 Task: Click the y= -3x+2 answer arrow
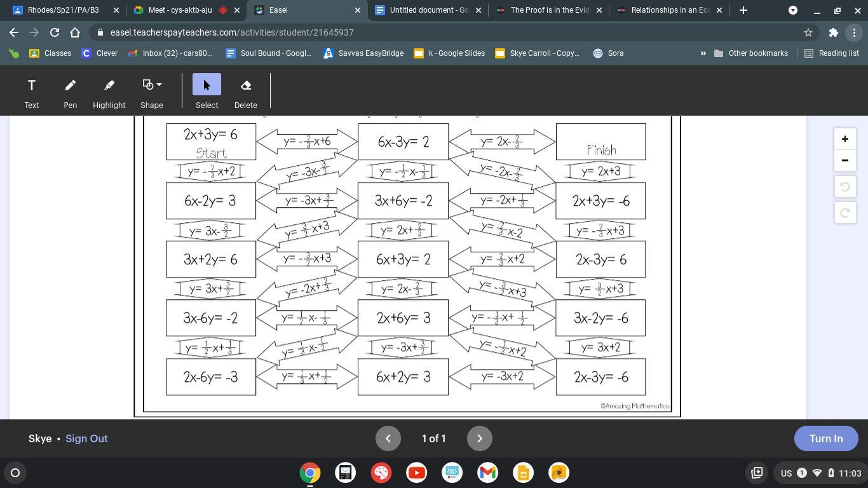tap(502, 376)
